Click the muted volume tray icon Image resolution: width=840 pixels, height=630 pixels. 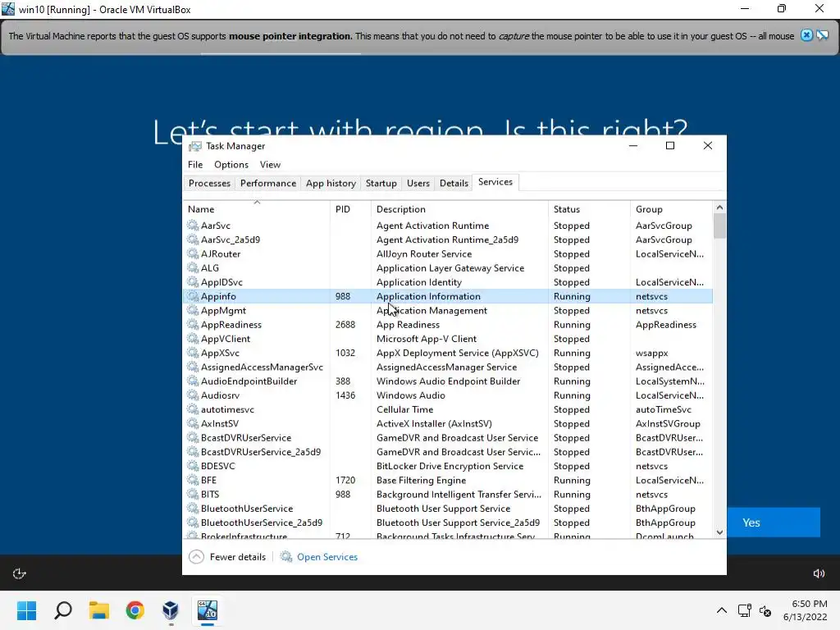[x=765, y=610]
